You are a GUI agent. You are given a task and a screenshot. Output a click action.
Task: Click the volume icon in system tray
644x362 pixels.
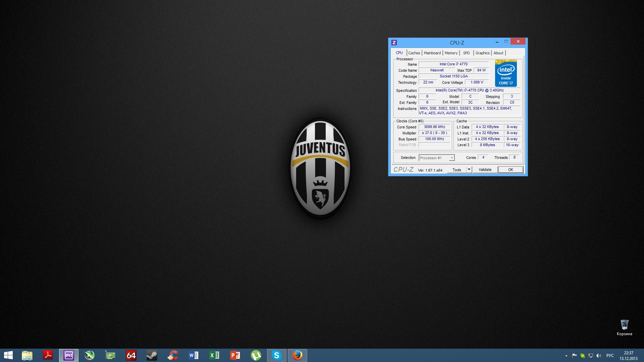(x=599, y=356)
